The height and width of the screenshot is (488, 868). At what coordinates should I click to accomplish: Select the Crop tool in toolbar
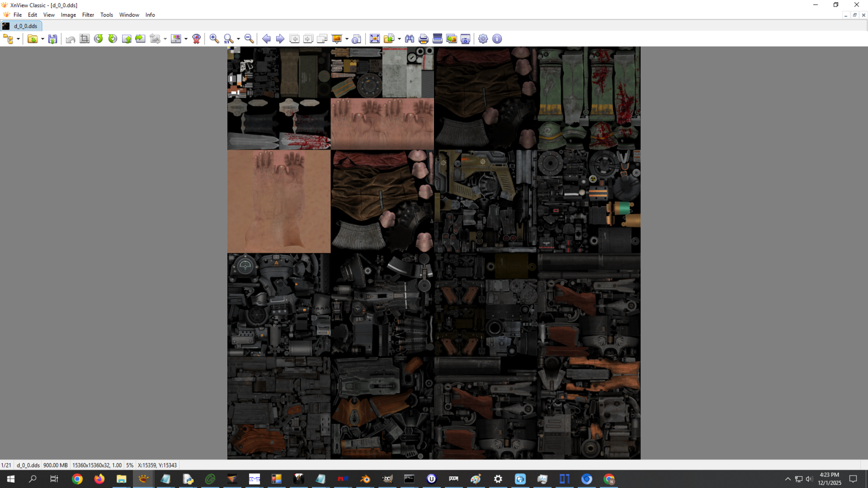(x=85, y=39)
